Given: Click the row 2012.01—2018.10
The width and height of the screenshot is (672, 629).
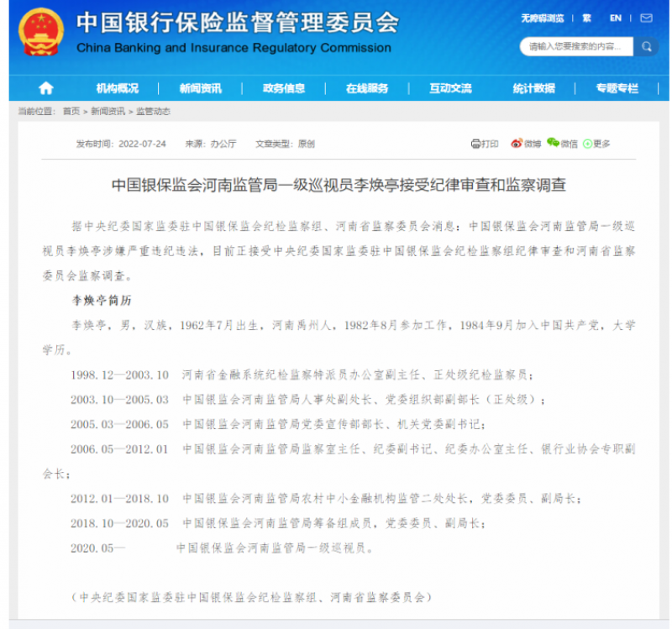Looking at the screenshot, I should [326, 499].
